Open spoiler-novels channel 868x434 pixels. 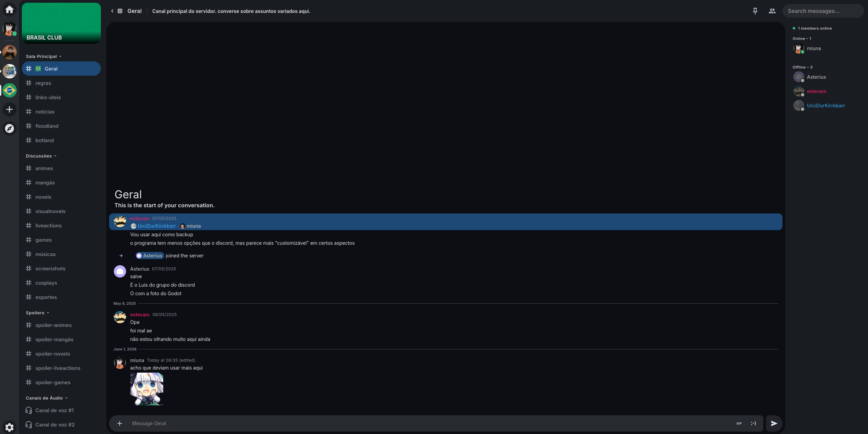[x=61, y=354]
